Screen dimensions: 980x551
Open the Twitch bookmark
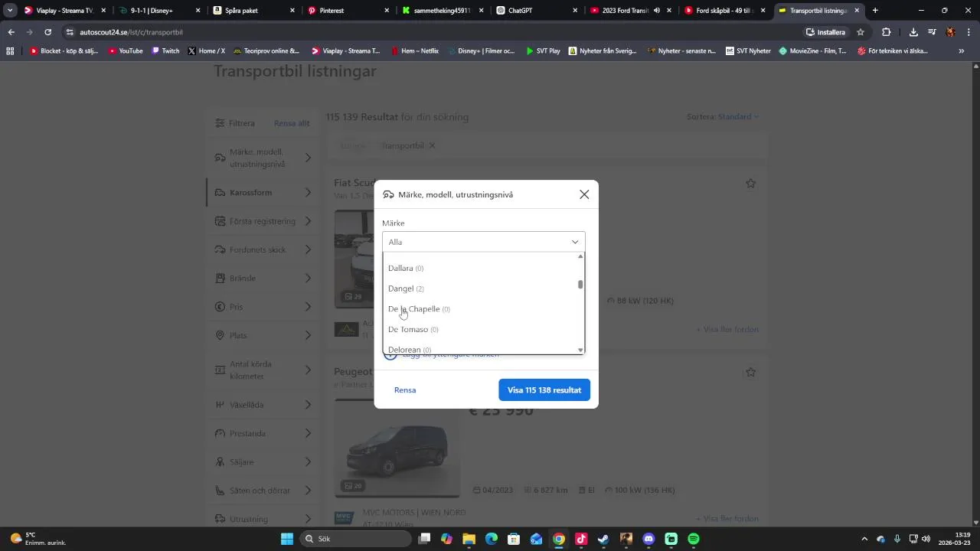click(165, 51)
